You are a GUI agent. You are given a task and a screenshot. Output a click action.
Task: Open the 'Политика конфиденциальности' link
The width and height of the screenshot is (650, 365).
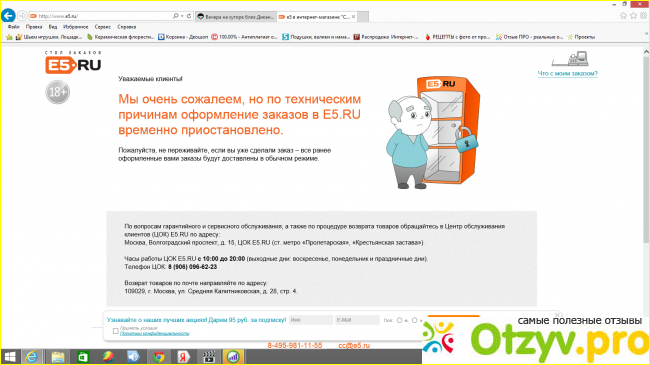(155, 333)
